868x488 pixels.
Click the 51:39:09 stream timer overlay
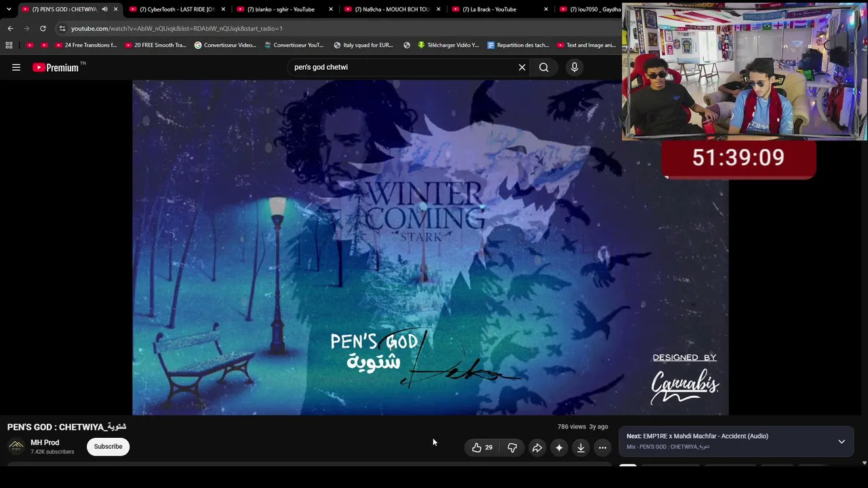pyautogui.click(x=738, y=159)
